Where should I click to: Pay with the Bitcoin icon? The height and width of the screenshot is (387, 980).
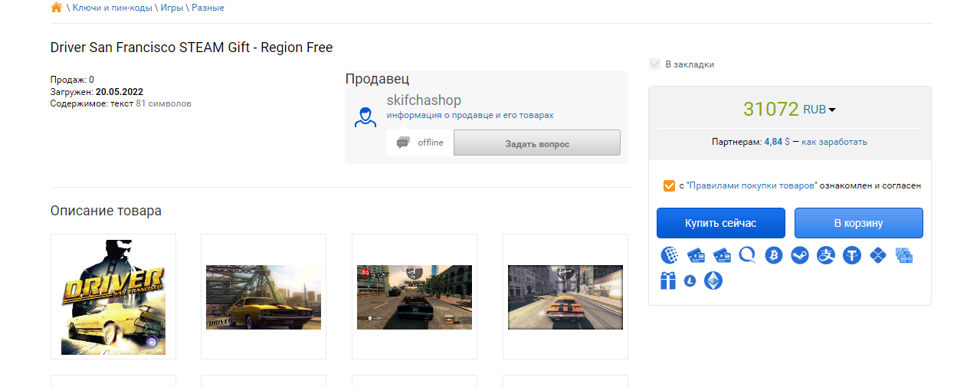point(774,255)
